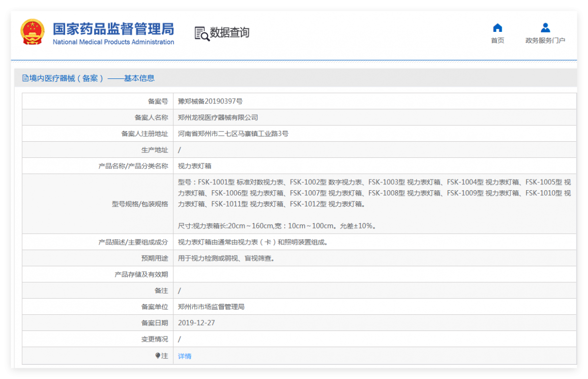This screenshot has height=379, width=588.
Task: Click the data query magnifier icon
Action: tap(202, 33)
